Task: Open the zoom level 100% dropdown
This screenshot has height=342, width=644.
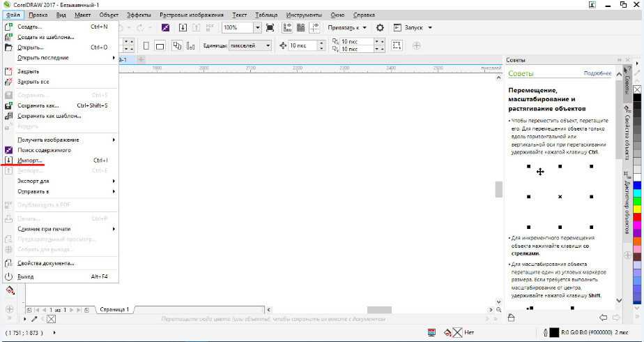Action: pos(257,28)
